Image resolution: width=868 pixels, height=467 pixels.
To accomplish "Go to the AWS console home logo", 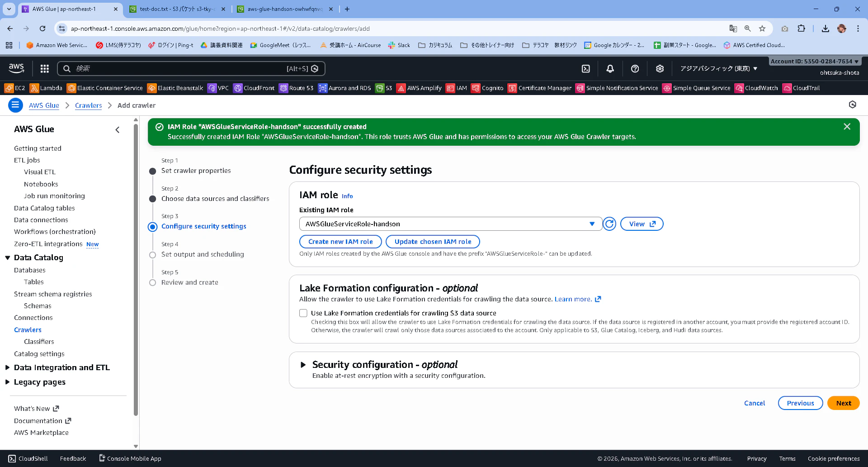I will [x=16, y=68].
